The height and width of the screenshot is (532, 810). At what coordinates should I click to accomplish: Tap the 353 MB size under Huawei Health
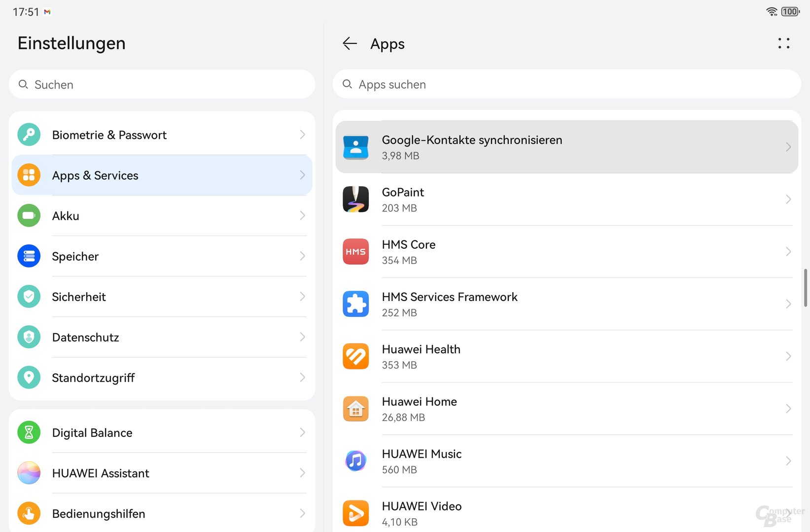coord(399,365)
